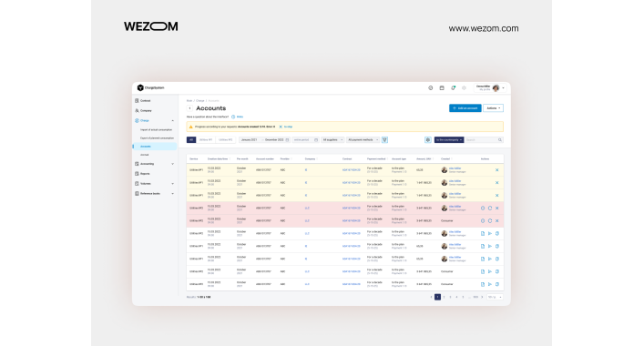Sort by Creation date/time column header

coord(219,159)
